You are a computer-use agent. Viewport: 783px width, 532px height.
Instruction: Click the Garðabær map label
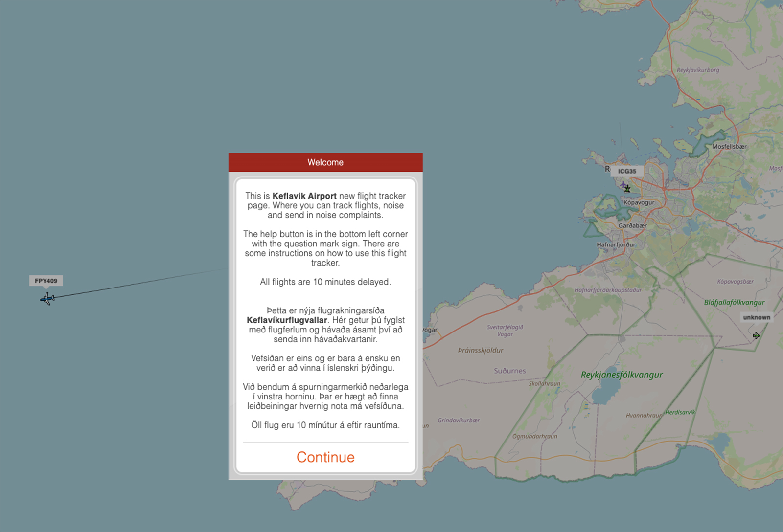point(632,226)
